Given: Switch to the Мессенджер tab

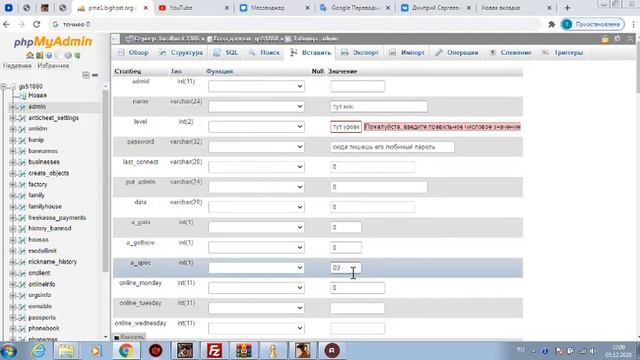Looking at the screenshot, I should pyautogui.click(x=273, y=8).
